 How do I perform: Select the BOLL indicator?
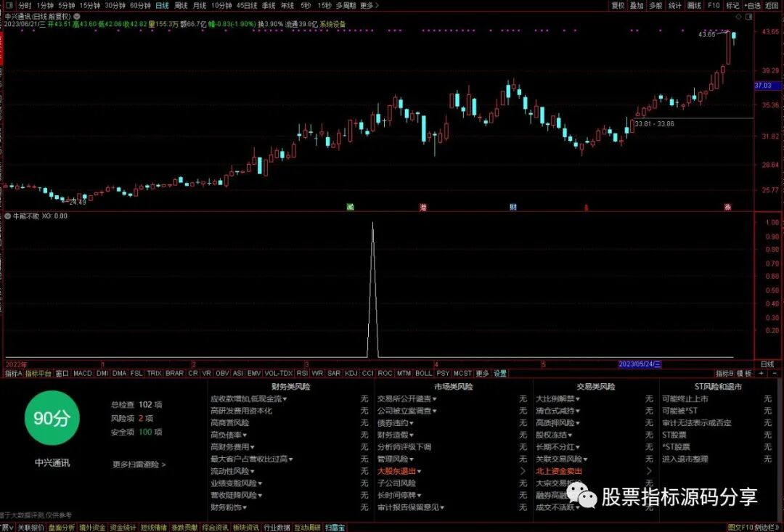pos(423,374)
